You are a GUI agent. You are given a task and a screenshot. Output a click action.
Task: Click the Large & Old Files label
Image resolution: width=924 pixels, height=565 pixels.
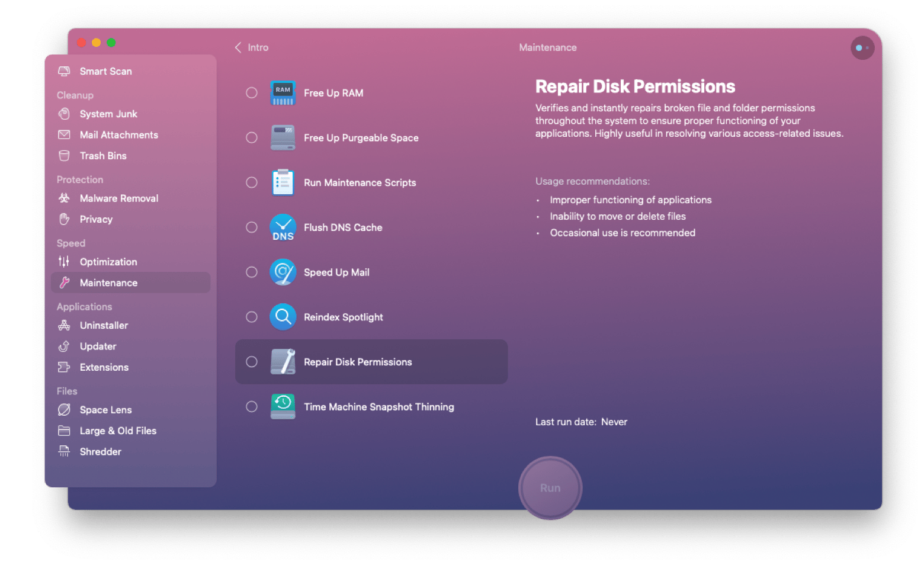(118, 431)
